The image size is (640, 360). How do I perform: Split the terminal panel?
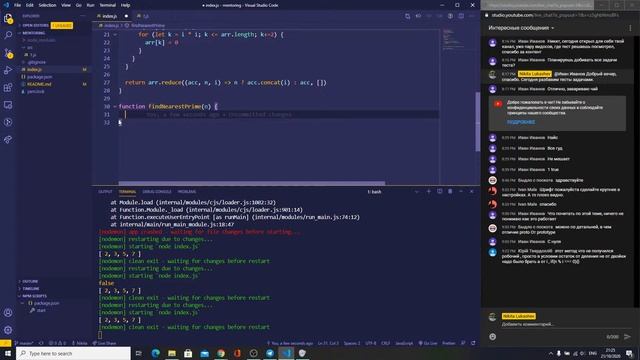coord(440,191)
